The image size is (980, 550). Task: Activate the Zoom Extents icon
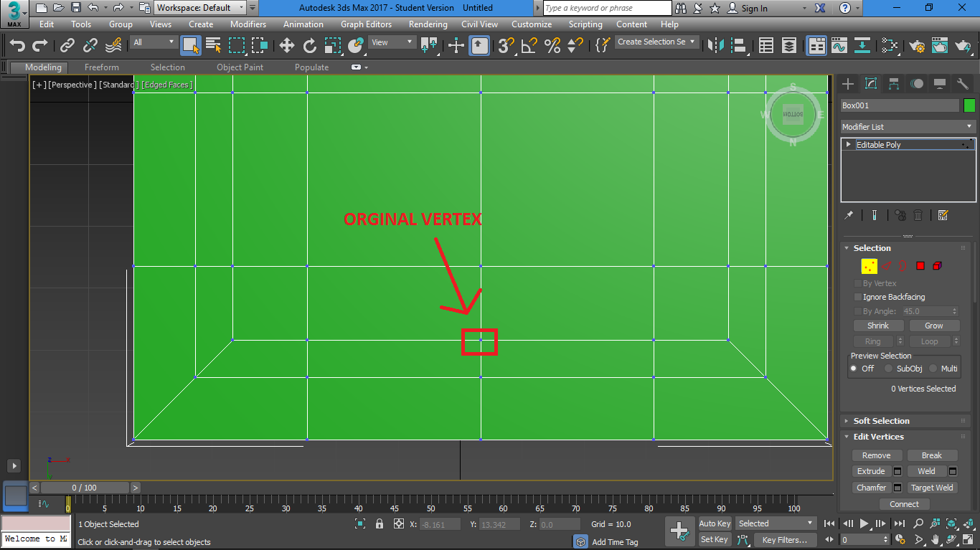pyautogui.click(x=951, y=524)
